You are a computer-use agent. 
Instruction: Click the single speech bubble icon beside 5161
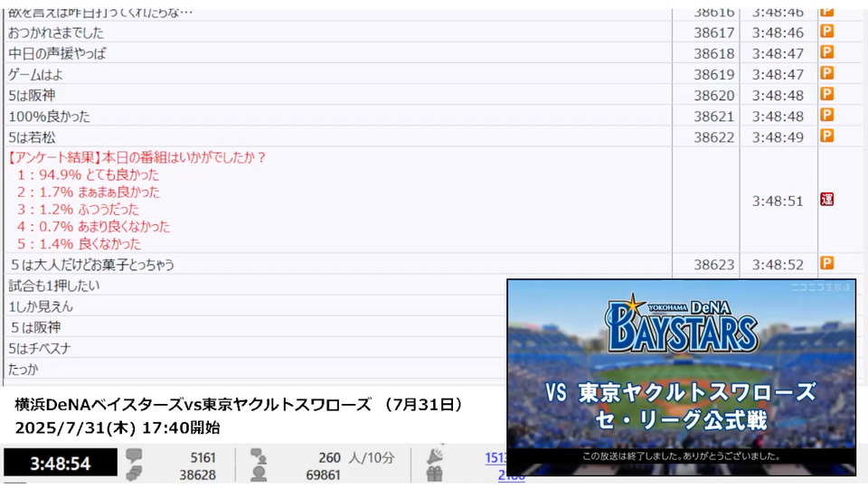pyautogui.click(x=134, y=455)
